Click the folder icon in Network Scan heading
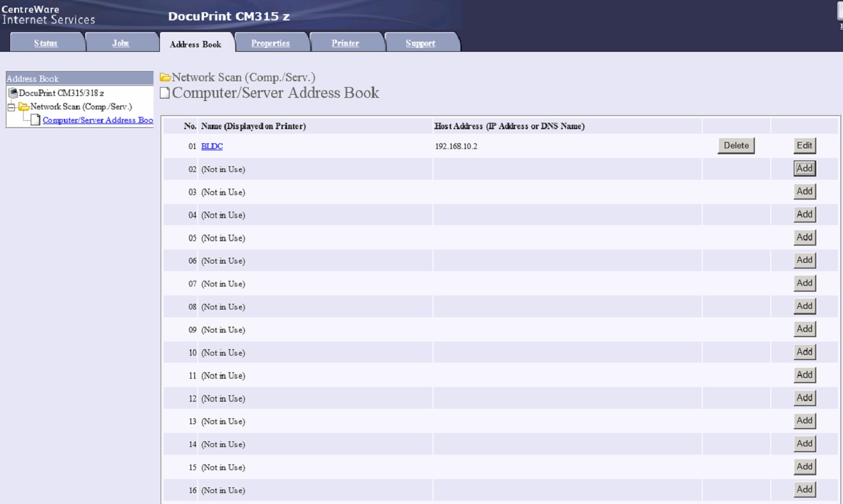This screenshot has width=843, height=504. (x=166, y=77)
